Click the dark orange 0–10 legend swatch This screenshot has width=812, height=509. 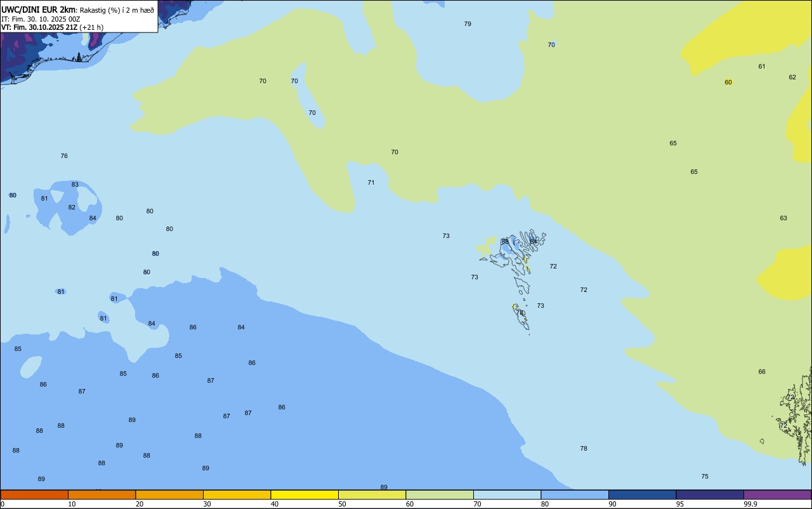click(34, 494)
